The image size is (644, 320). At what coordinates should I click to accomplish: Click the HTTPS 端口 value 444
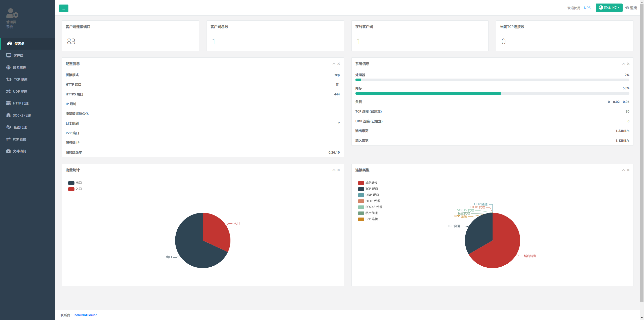[x=337, y=94]
